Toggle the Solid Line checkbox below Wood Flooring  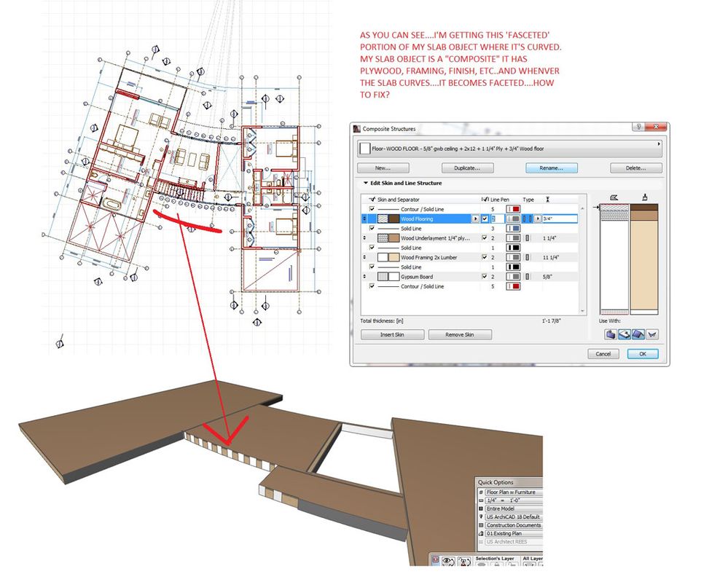[372, 228]
